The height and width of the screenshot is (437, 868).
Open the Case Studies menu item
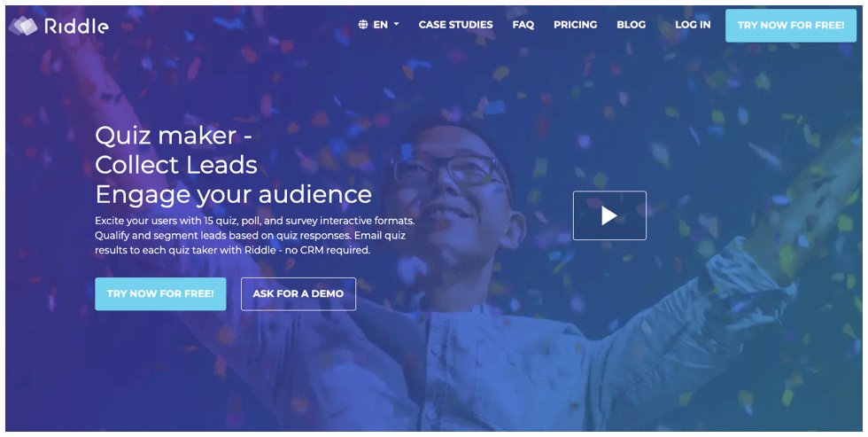[455, 24]
